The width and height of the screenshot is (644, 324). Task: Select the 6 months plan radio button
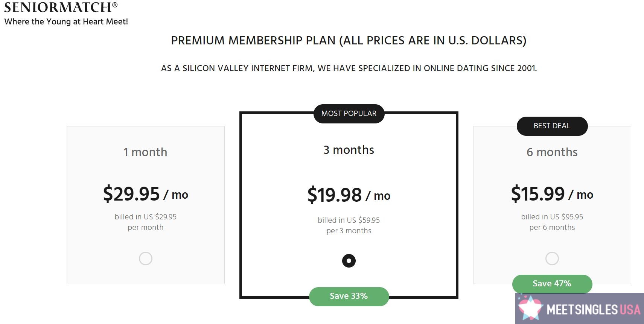[552, 259]
